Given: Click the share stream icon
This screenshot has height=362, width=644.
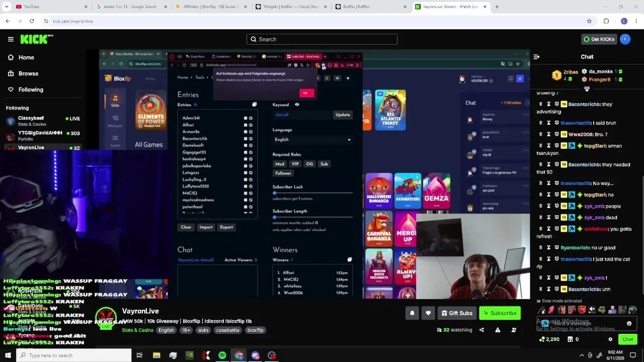Looking at the screenshot, I should pyautogui.click(x=481, y=330).
